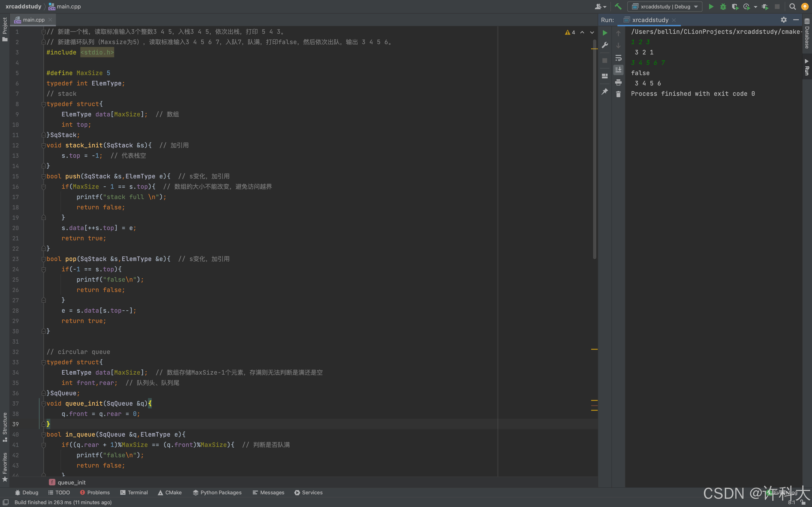
Task: Jump to next highlighted warning arrow
Action: (x=592, y=33)
